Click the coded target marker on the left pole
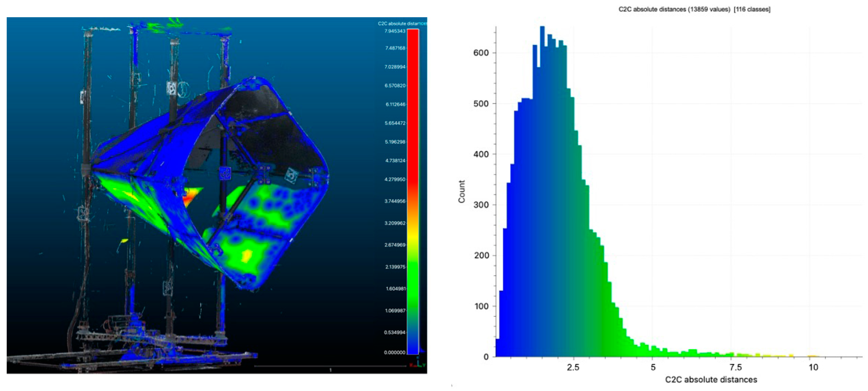Viewport: 868px width, 391px height. [x=82, y=214]
